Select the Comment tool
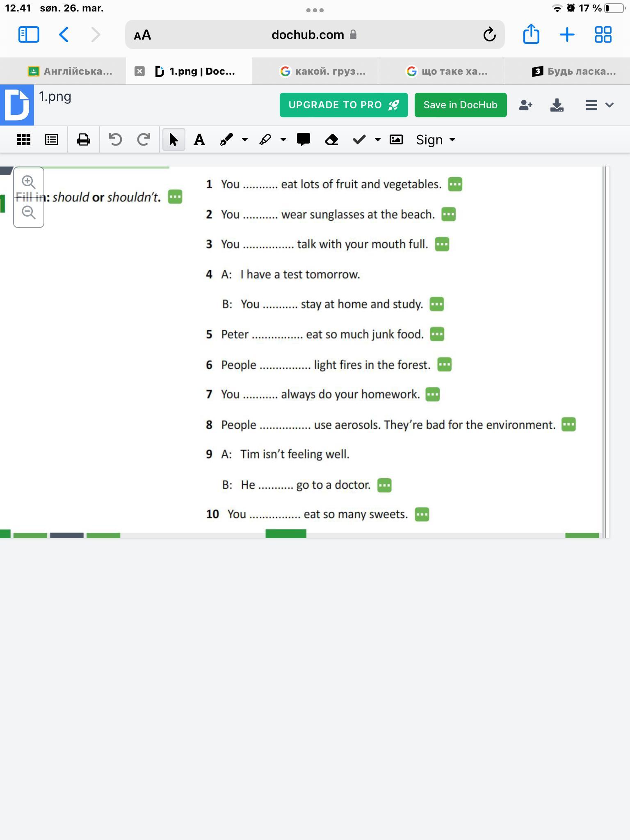 pyautogui.click(x=304, y=140)
